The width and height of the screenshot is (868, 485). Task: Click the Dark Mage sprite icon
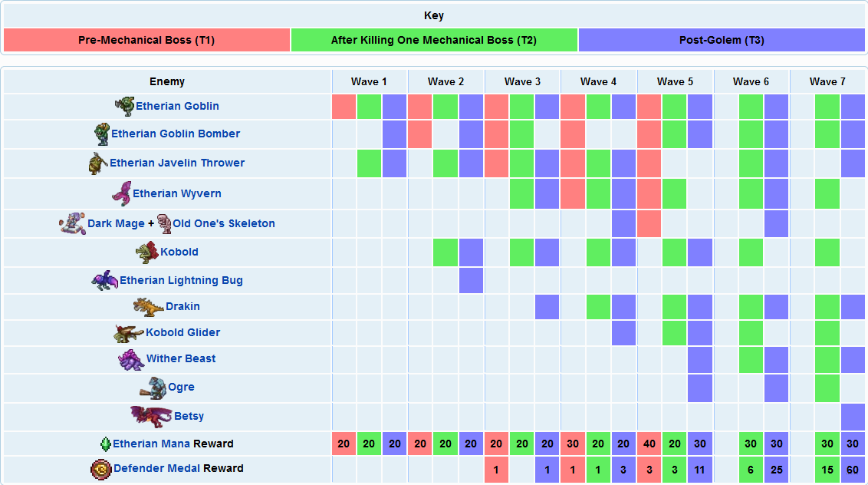point(73,223)
